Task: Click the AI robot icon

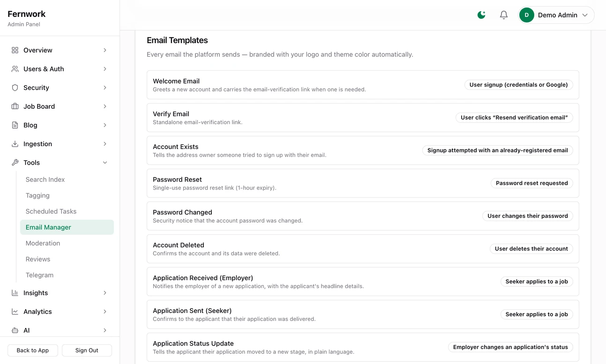Action: (x=15, y=330)
